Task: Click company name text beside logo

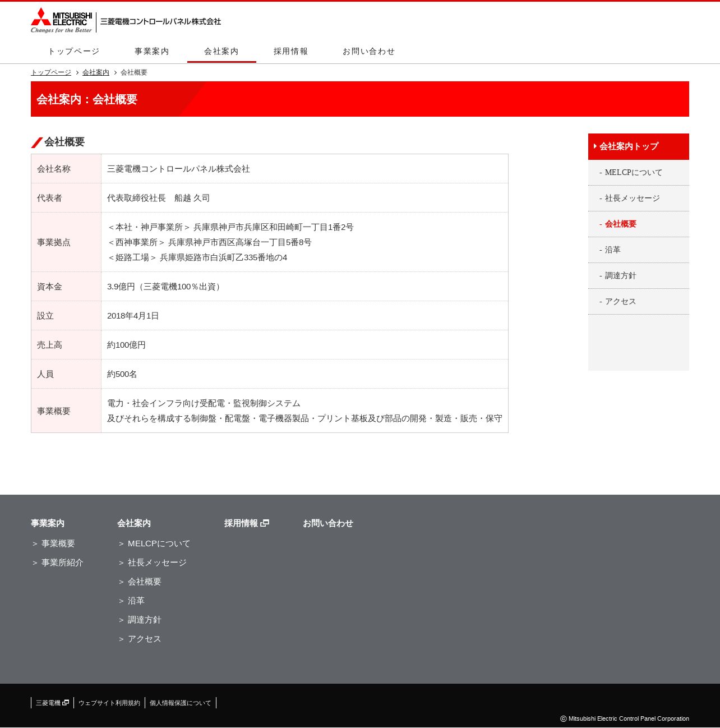Action: [160, 21]
